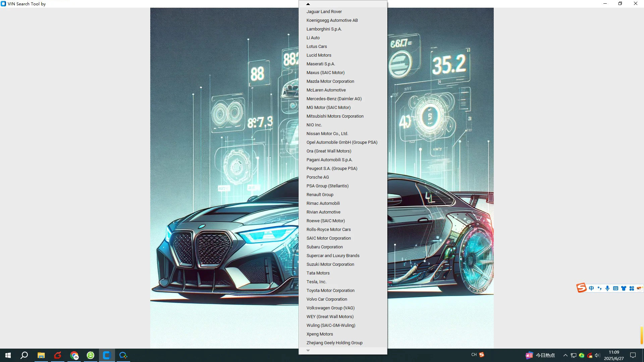This screenshot has width=644, height=362.
Task: Choose MG Motor (SAIC Motor)
Action: [x=343, y=108]
